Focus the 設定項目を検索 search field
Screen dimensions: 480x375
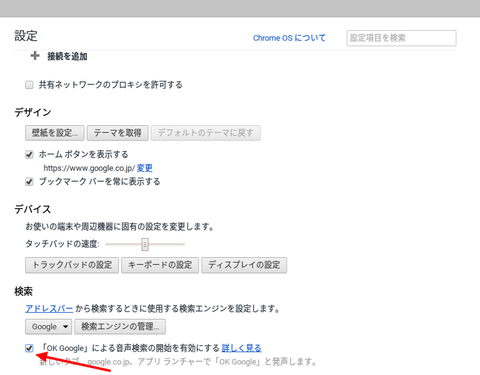(x=401, y=38)
